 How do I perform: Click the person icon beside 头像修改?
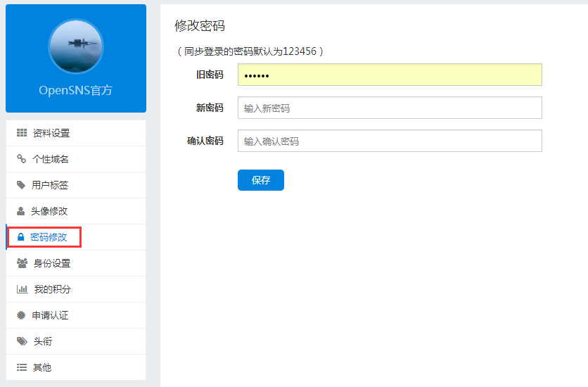click(x=20, y=211)
